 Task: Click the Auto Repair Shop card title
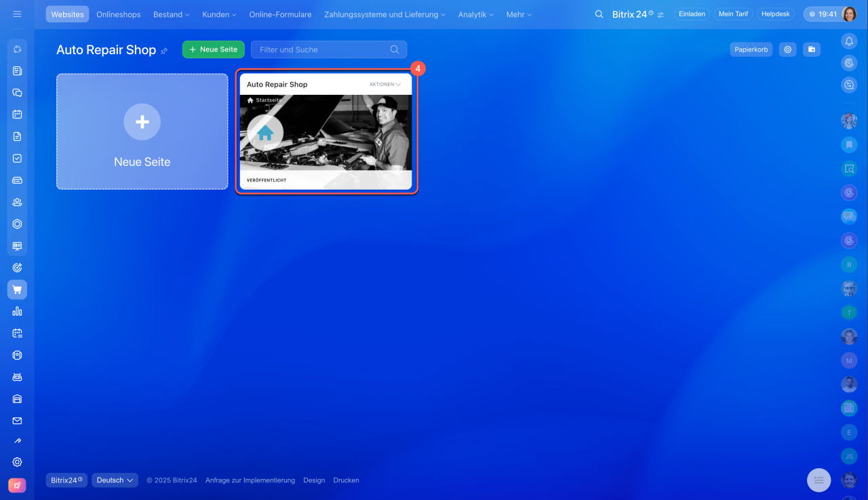click(x=277, y=85)
